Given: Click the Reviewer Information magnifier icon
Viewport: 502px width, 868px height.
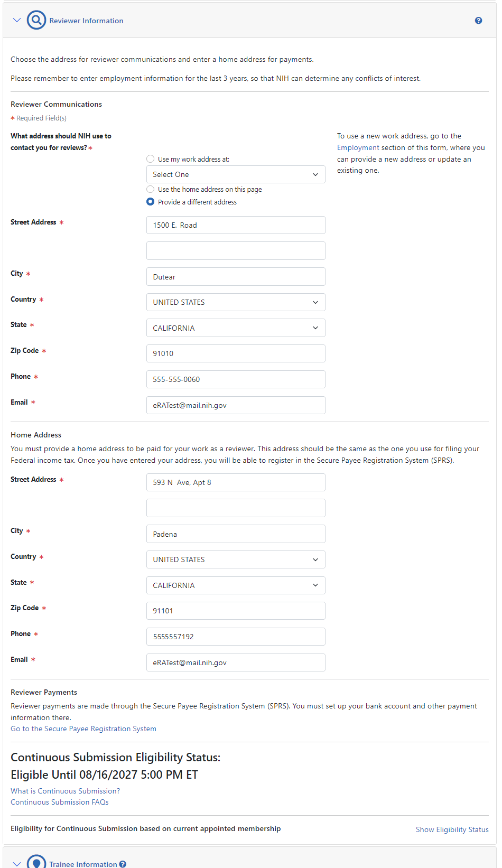Looking at the screenshot, I should 36,21.
